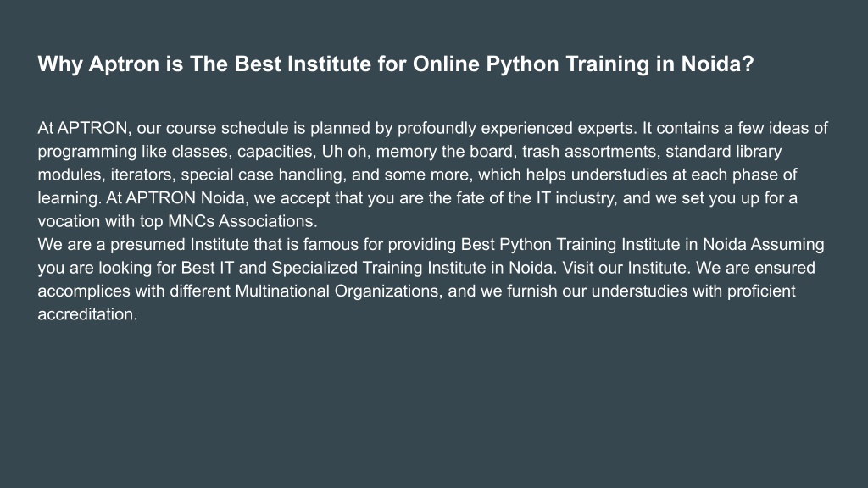Click the word APTRON in first sentence

pyautogui.click(x=93, y=128)
